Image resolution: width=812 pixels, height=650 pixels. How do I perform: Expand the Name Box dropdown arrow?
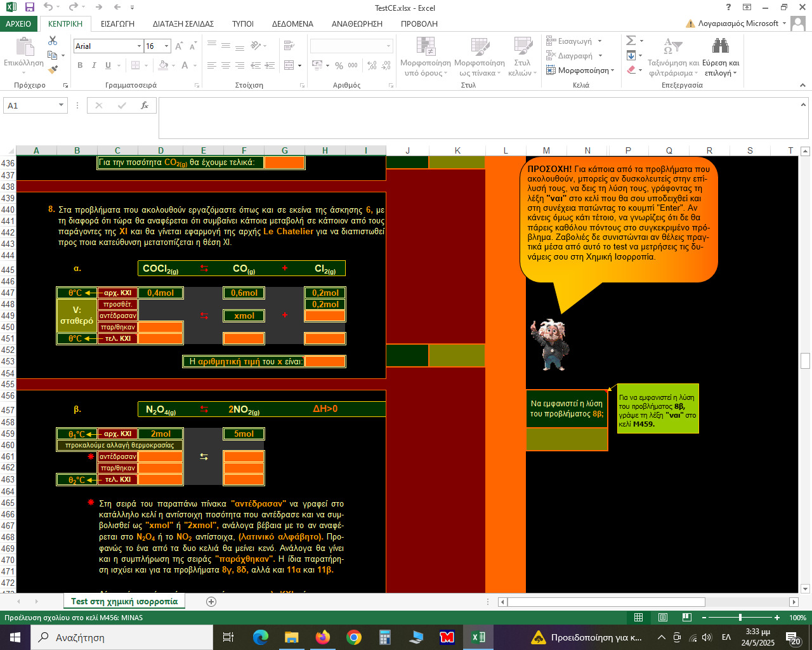62,105
